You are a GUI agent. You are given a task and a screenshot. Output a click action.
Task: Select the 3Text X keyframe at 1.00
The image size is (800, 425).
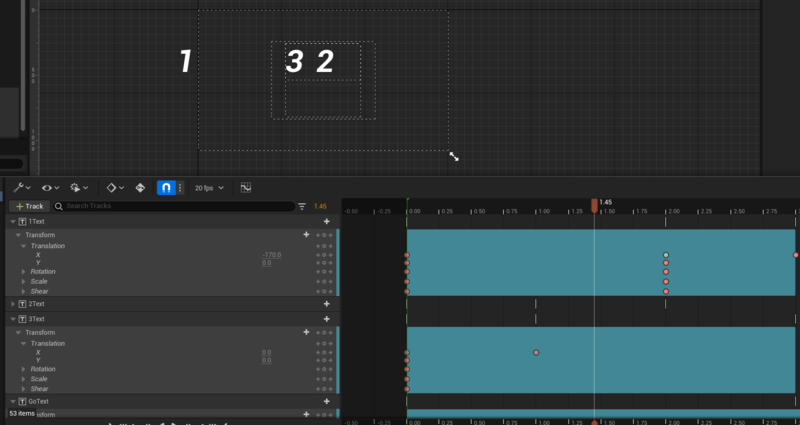(x=536, y=353)
